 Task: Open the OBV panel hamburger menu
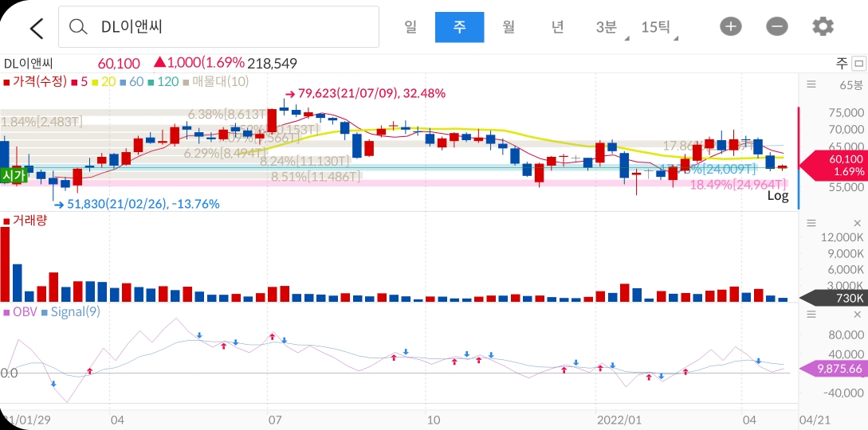(811, 315)
